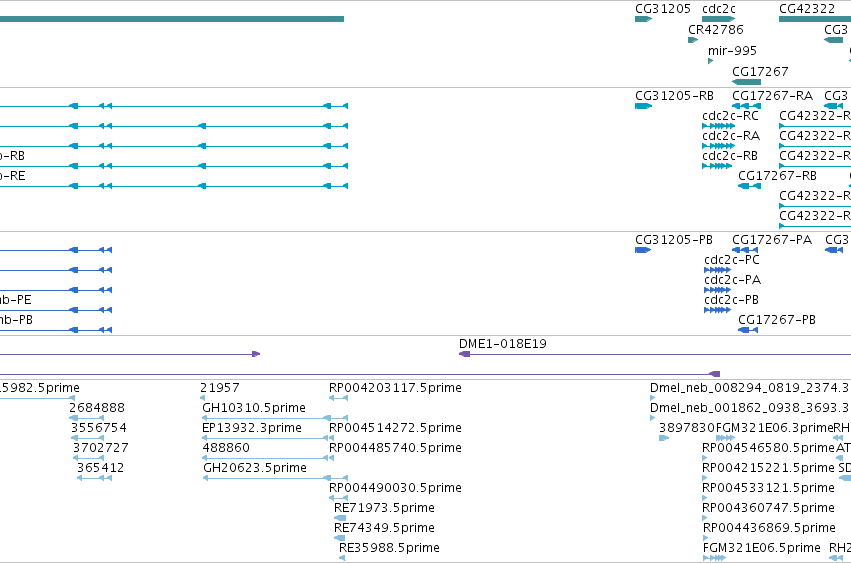Click transcript cdc2c-RC
851x563 pixels.
tap(730, 116)
